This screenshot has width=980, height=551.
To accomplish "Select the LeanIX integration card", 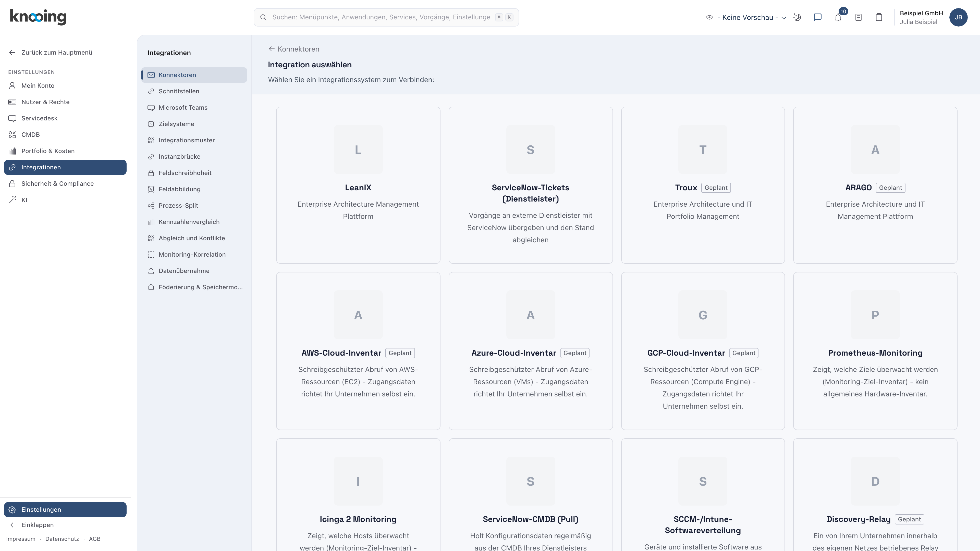I will click(x=358, y=185).
